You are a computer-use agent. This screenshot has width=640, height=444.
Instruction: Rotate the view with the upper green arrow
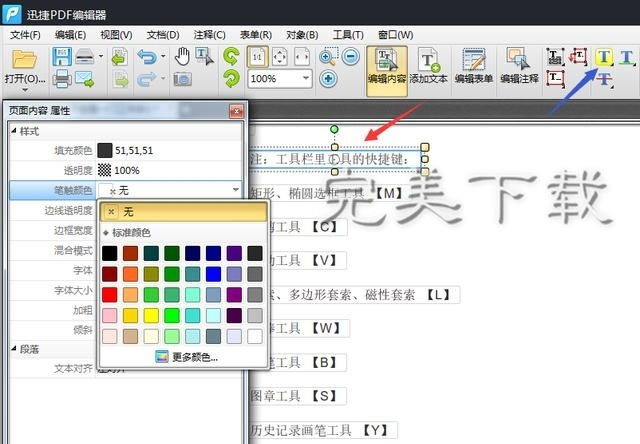point(231,56)
